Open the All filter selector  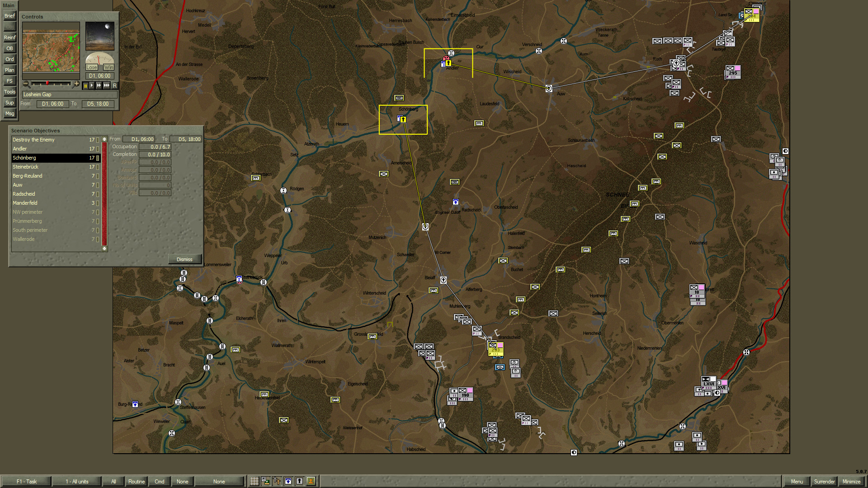[113, 481]
